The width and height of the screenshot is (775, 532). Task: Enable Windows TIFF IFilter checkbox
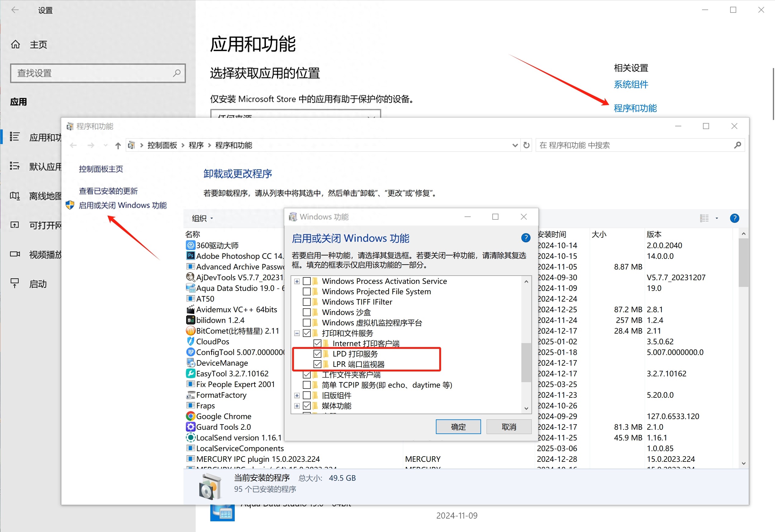coord(306,302)
